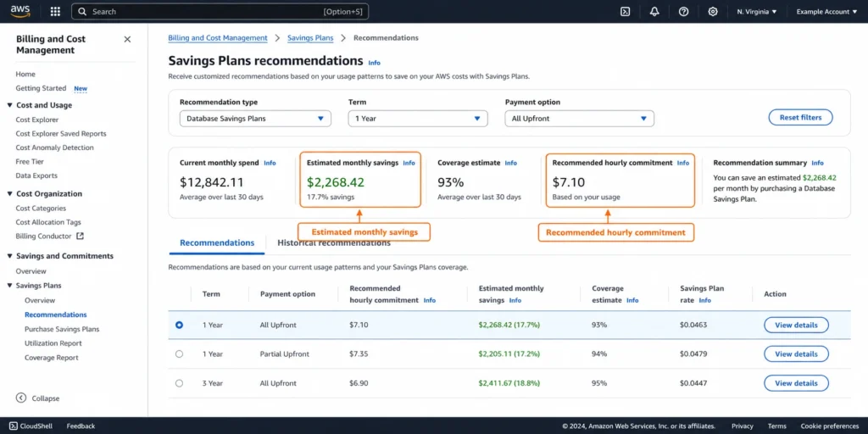Open Free Tier in the sidebar
This screenshot has height=434, width=868.
click(30, 162)
